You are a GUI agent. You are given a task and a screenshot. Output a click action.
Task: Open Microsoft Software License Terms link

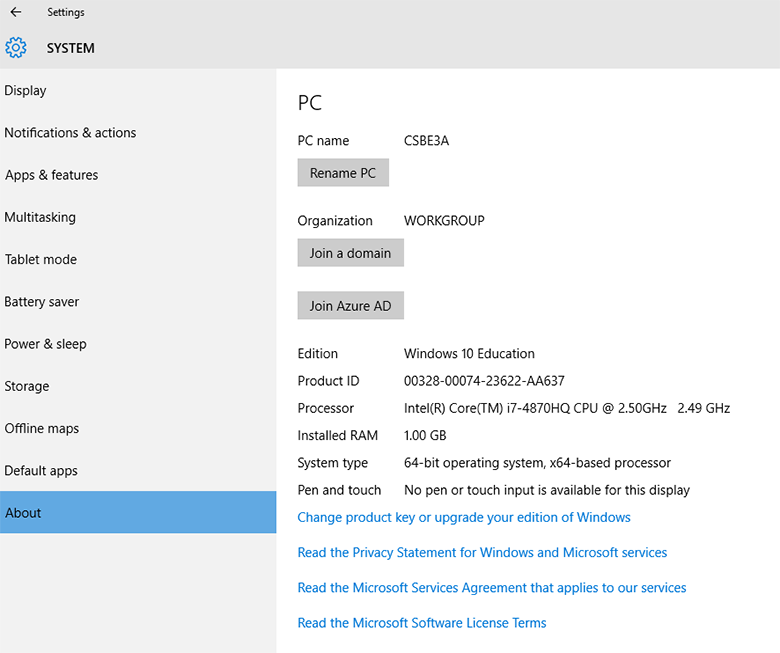(422, 623)
